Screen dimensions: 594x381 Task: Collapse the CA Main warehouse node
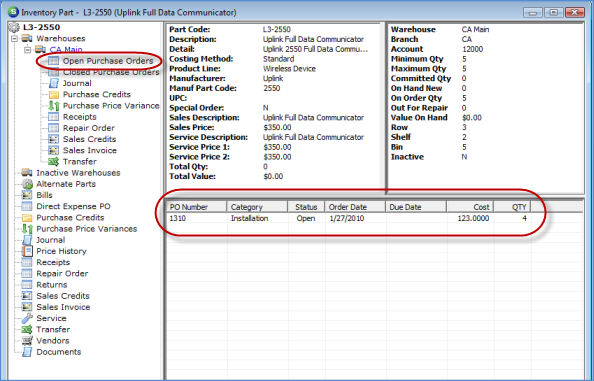28,50
